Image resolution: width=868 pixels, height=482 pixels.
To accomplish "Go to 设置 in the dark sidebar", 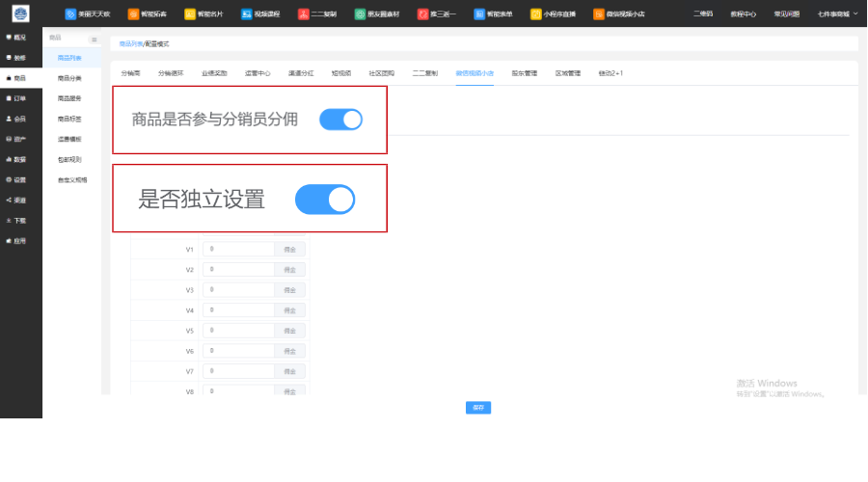I will coord(16,180).
